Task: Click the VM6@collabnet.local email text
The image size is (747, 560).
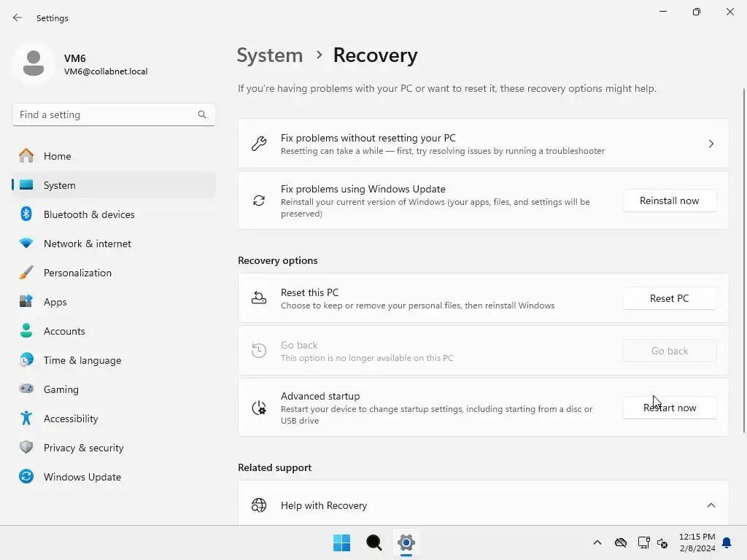Action: click(106, 71)
